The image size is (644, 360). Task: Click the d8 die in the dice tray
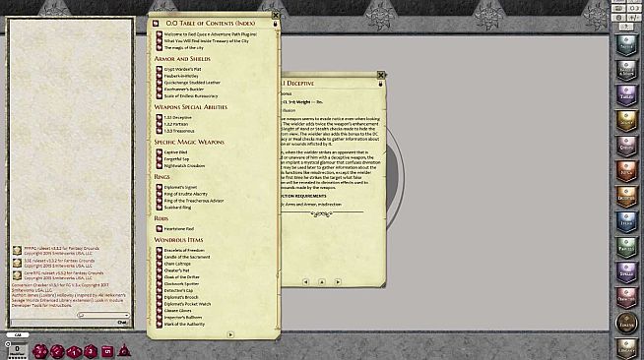pyautogui.click(x=91, y=351)
